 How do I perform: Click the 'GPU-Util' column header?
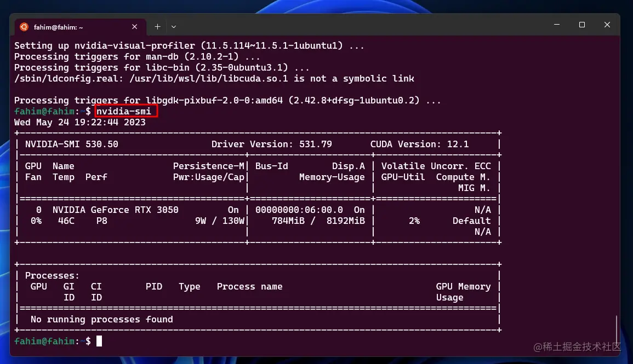[403, 177]
